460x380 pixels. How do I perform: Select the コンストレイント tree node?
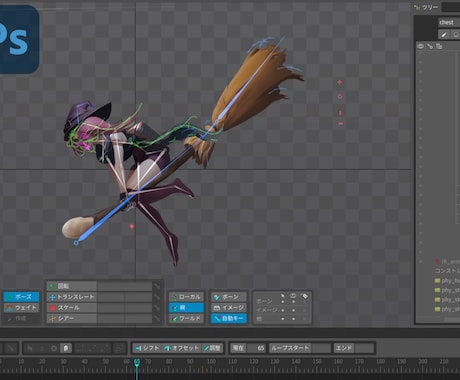pos(447,271)
